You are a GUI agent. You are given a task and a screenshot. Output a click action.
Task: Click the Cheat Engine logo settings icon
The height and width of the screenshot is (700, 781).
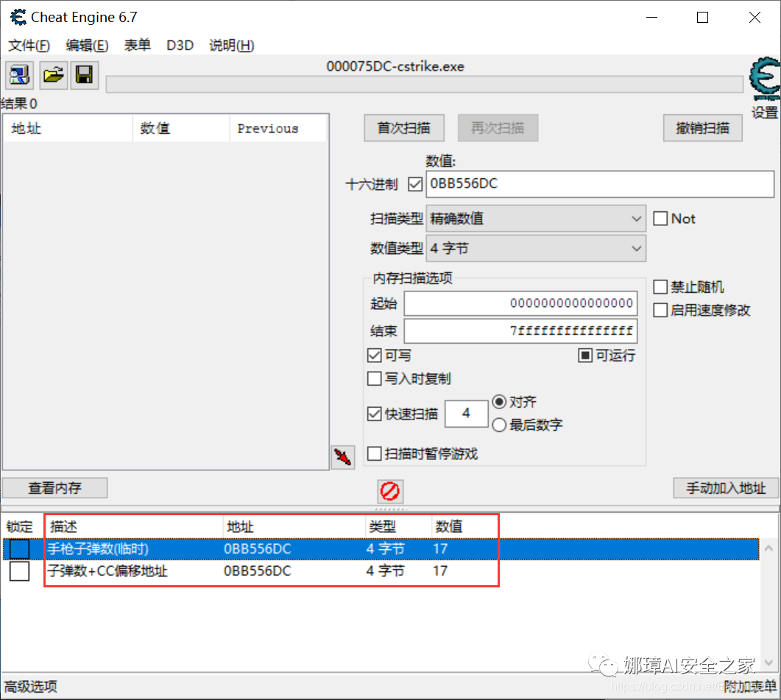[x=765, y=79]
